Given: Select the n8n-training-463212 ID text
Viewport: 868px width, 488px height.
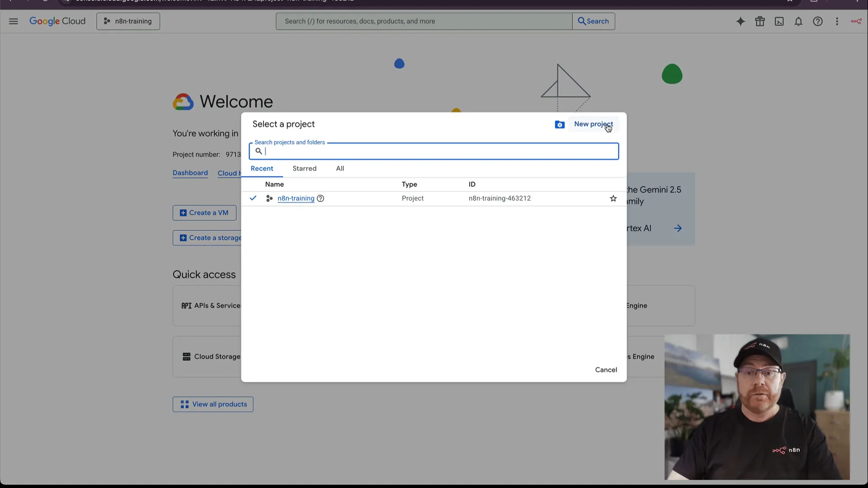Looking at the screenshot, I should 500,198.
